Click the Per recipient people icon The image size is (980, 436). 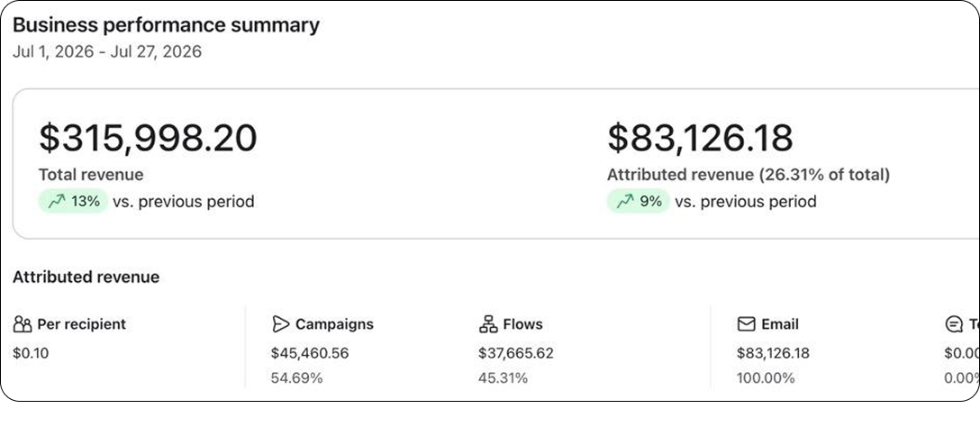22,324
